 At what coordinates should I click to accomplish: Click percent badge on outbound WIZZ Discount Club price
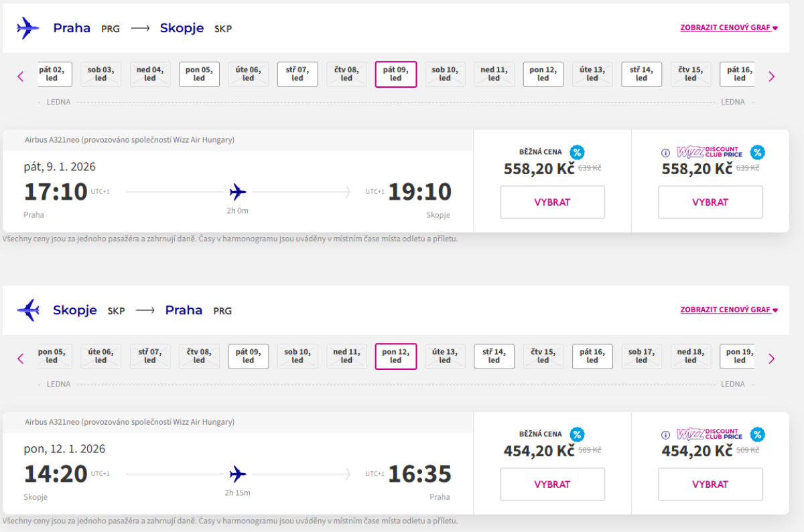[x=757, y=153]
